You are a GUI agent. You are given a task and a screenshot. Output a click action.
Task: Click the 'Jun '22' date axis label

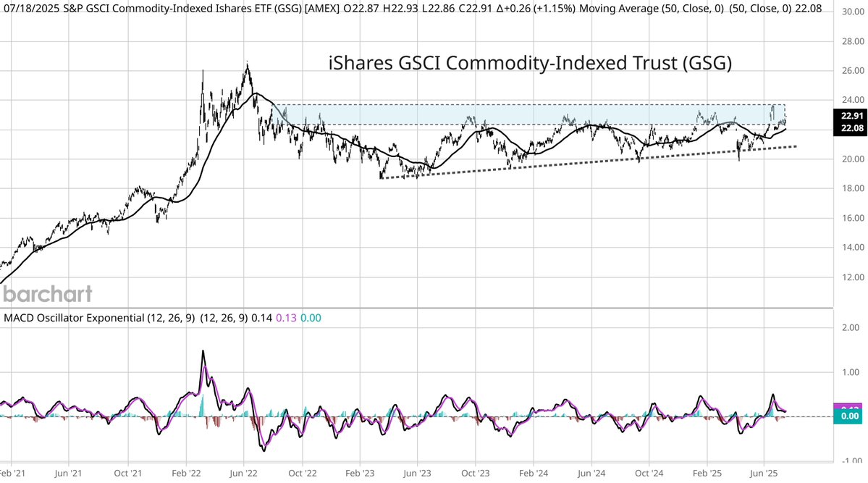[x=243, y=474]
